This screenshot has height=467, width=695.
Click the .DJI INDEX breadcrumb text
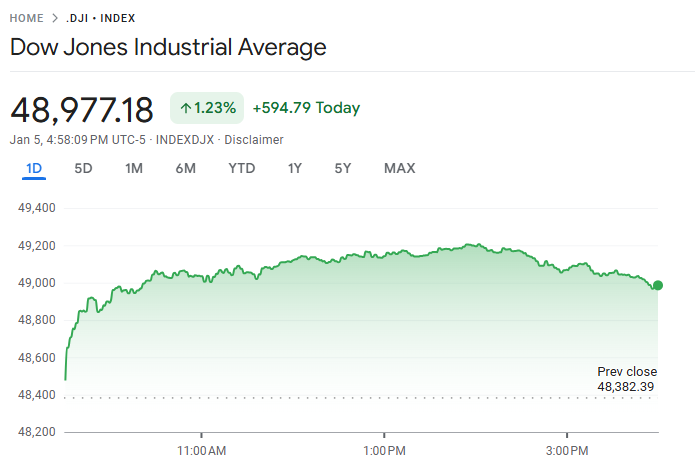100,18
